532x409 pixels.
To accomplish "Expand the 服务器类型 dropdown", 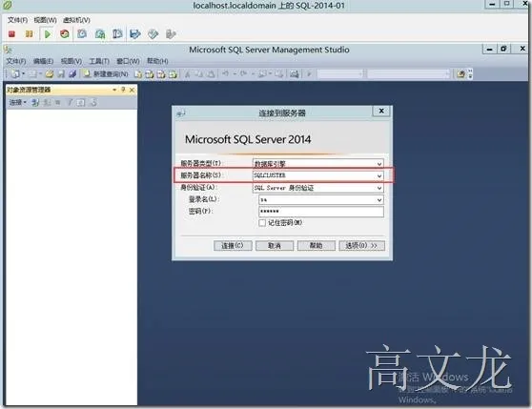I will point(379,164).
